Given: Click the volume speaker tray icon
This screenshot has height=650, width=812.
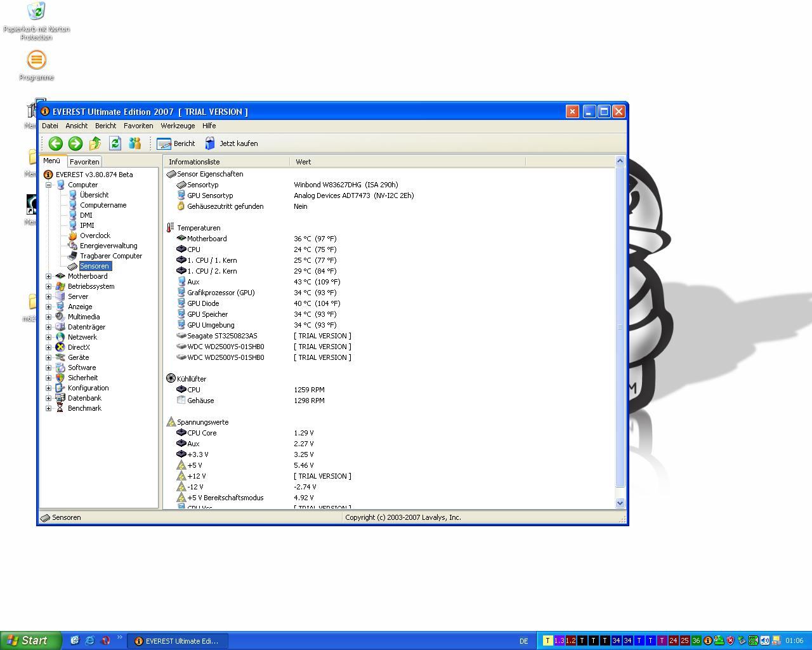Looking at the screenshot, I should (x=765, y=640).
